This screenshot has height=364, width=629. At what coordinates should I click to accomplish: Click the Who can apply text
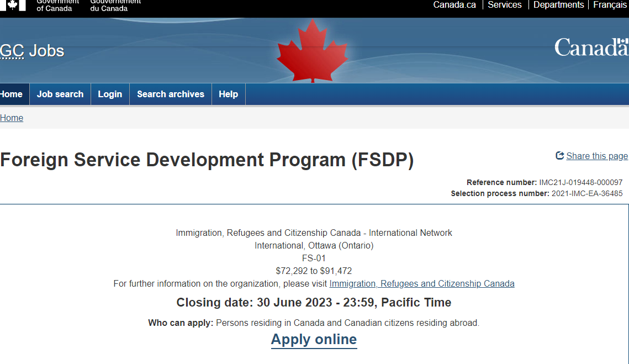point(314,323)
